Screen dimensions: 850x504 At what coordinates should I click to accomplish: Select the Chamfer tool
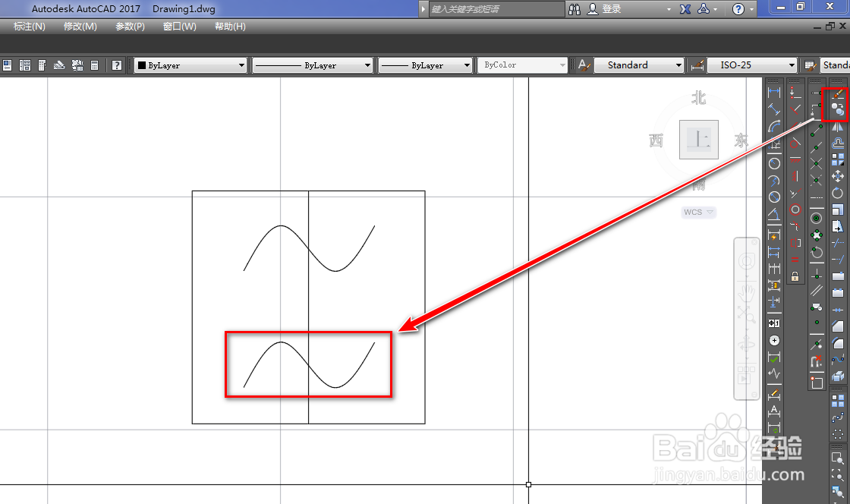coord(838,327)
